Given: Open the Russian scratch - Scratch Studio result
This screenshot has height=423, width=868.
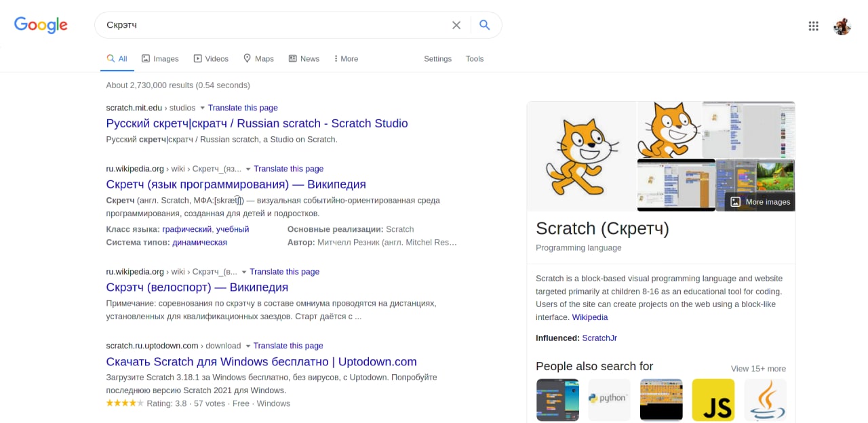Looking at the screenshot, I should tap(257, 123).
